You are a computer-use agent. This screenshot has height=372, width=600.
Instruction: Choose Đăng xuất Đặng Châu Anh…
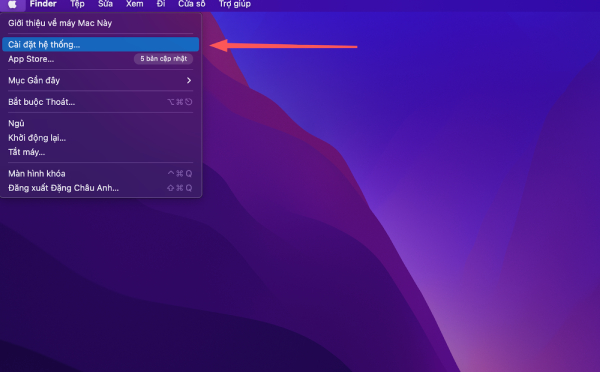pos(100,188)
